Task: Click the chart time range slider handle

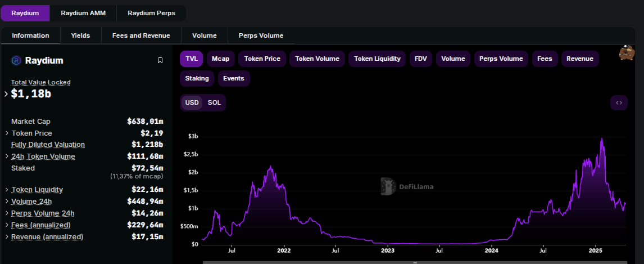Action: click(x=414, y=262)
